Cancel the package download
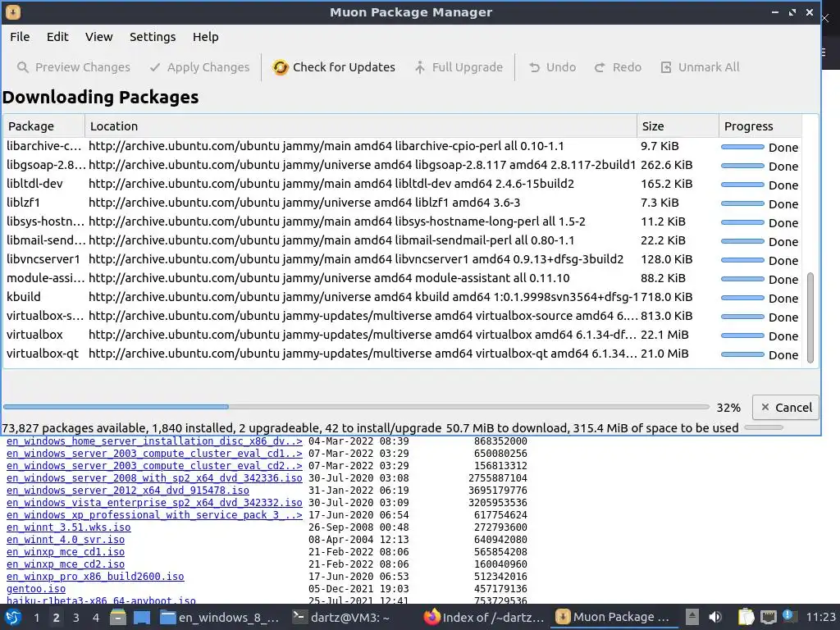 click(x=786, y=408)
